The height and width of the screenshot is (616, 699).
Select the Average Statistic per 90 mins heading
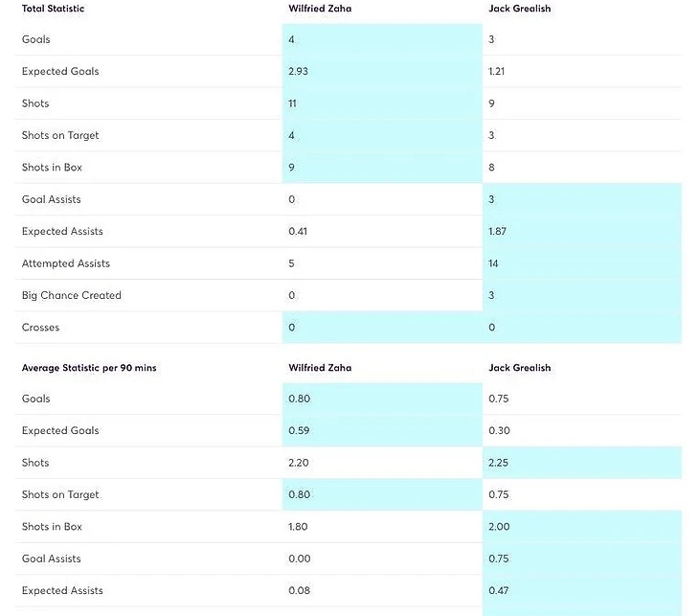[89, 368]
